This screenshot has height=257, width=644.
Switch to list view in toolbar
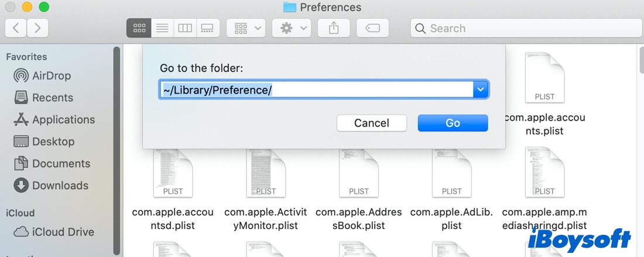tap(162, 28)
